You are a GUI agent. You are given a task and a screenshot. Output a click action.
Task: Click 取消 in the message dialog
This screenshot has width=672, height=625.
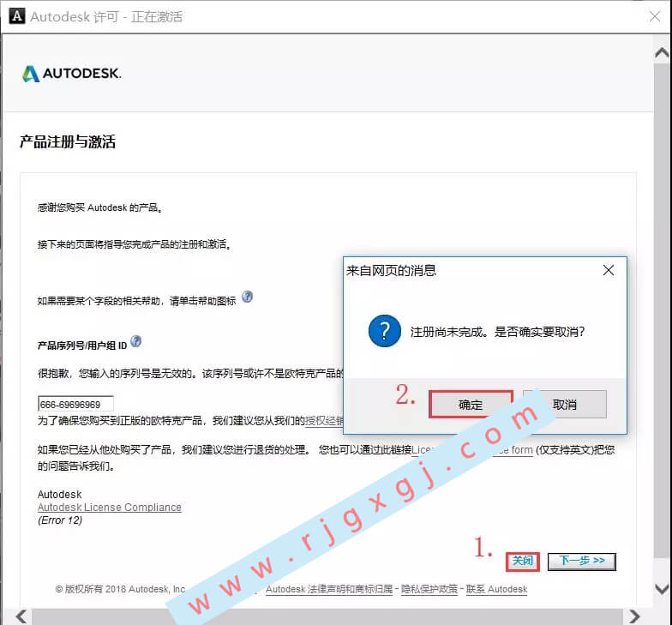coord(564,405)
